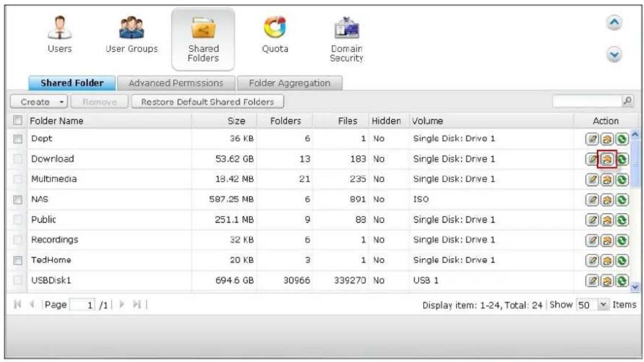Click the search magnifier icon
This screenshot has height=362, width=644.
click(x=628, y=101)
